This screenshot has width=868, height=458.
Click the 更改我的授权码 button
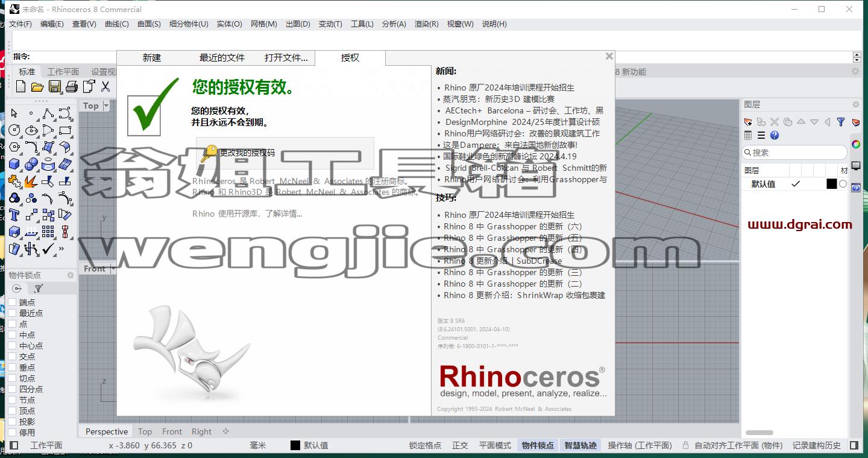click(285, 153)
